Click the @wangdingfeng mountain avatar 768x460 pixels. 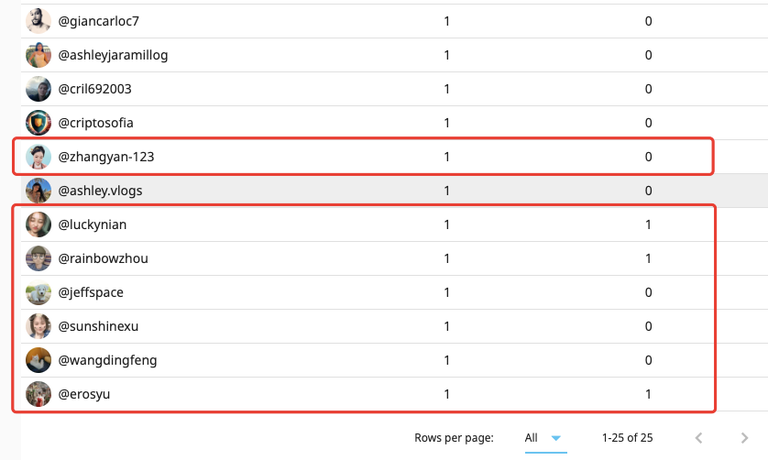38,360
